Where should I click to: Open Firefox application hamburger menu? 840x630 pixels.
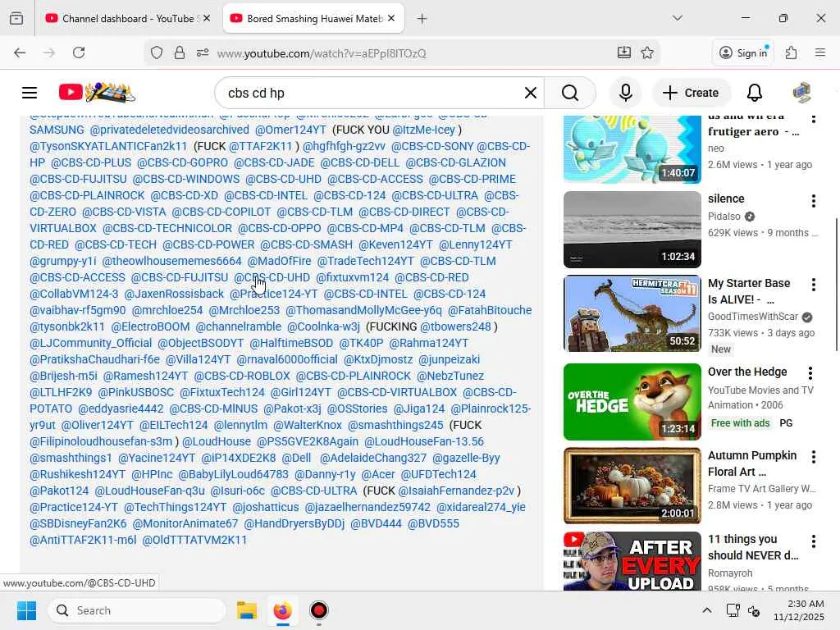pos(820,52)
